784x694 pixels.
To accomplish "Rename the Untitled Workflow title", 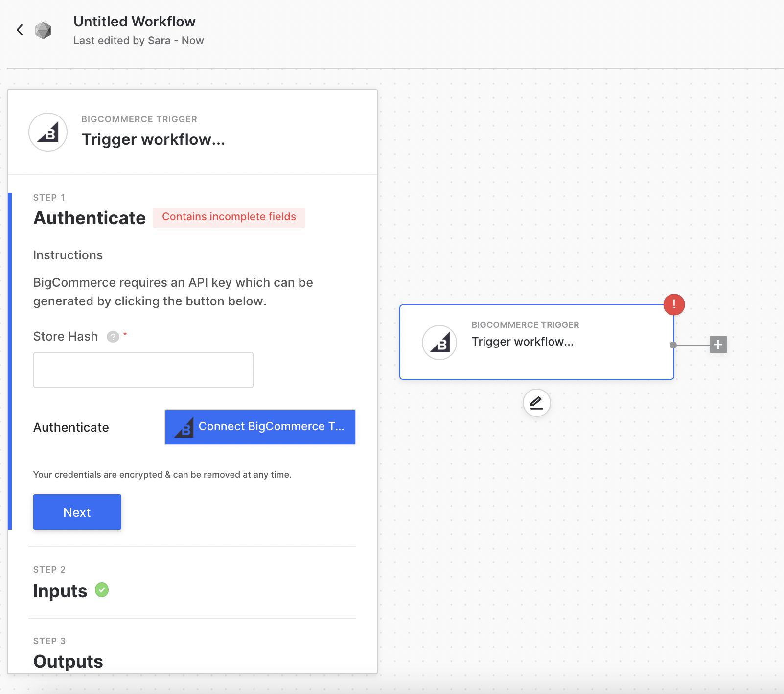I will 135,22.
